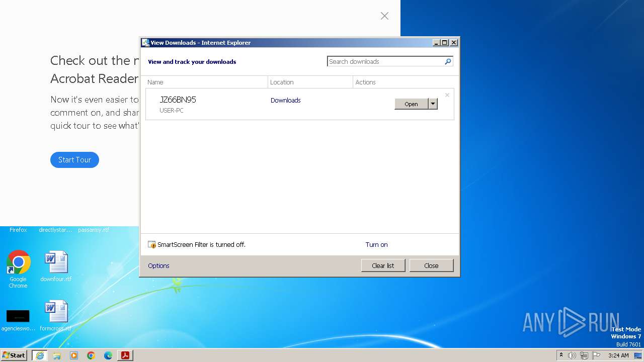This screenshot has height=362, width=644.
Task: Open Chrome from the taskbar
Action: 91,355
